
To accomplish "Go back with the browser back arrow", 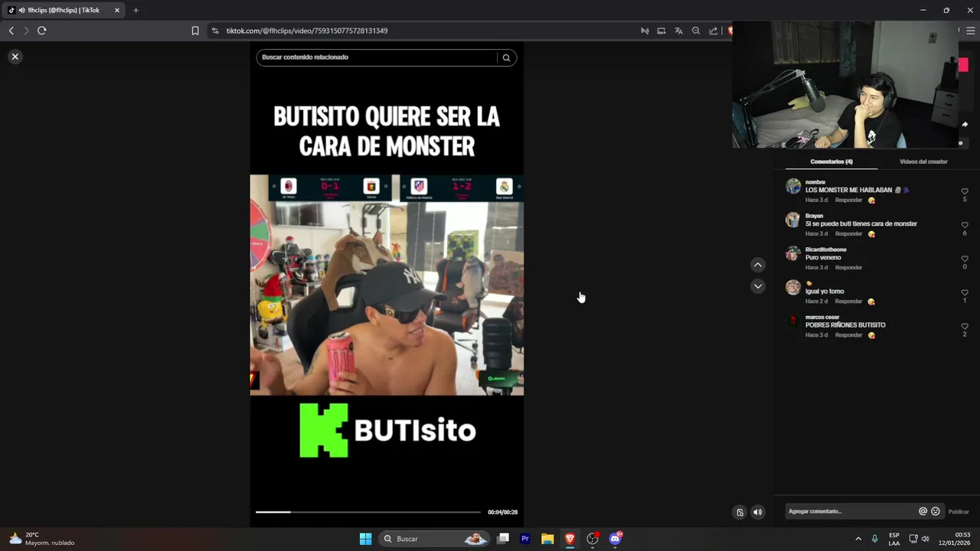I will [11, 31].
